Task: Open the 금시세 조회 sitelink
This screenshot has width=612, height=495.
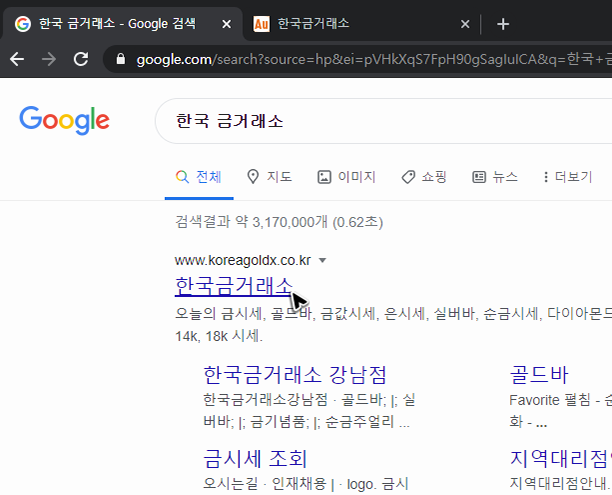Action: point(255,458)
